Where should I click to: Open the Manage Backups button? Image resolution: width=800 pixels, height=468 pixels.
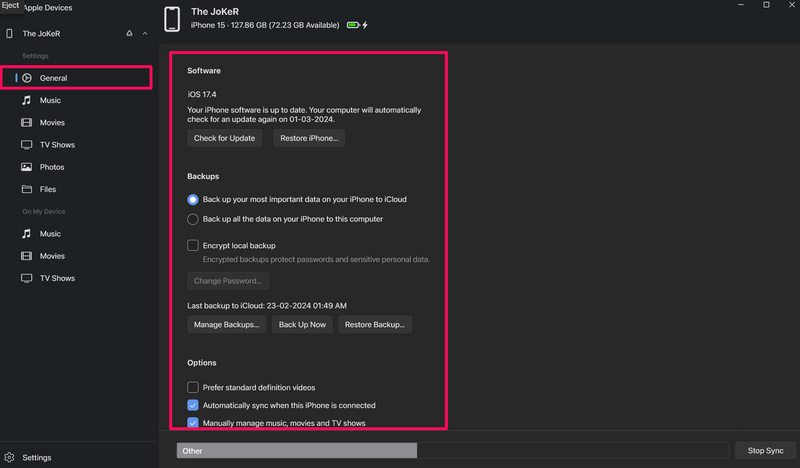(226, 325)
